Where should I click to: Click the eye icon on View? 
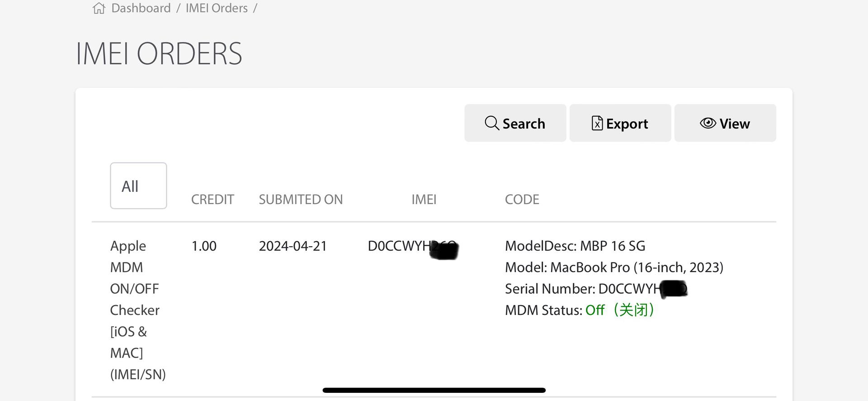708,123
